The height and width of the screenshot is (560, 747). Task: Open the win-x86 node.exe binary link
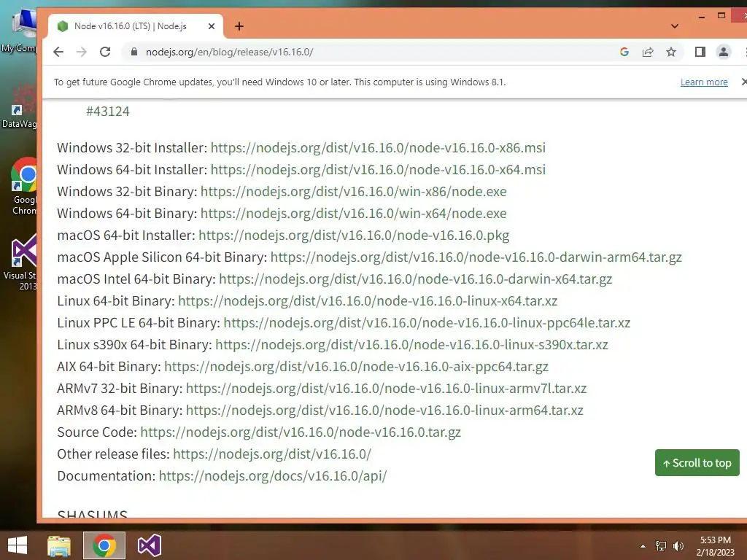coord(354,192)
